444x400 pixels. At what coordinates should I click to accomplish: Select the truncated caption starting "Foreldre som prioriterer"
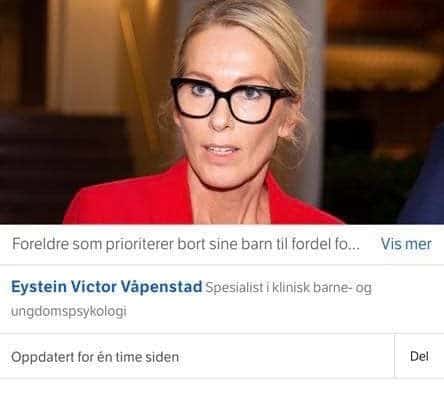pos(186,244)
